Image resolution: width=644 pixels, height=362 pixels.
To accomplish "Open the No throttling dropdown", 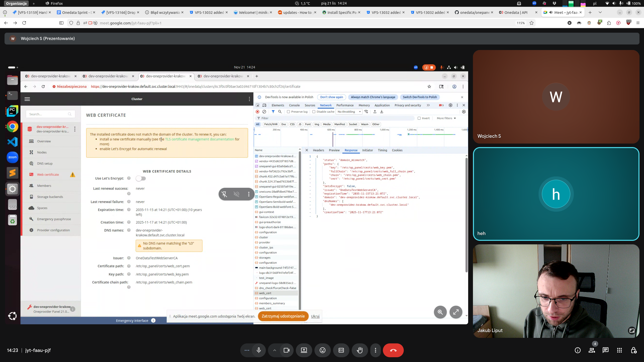I will pos(349,112).
